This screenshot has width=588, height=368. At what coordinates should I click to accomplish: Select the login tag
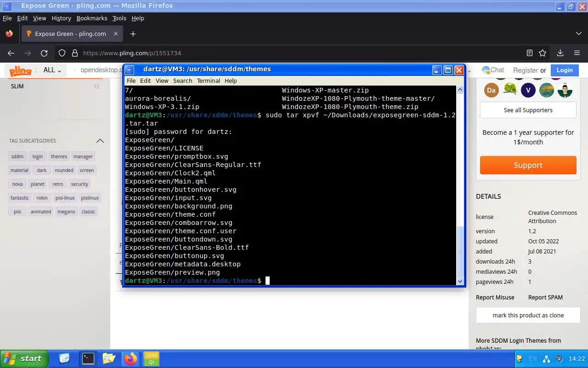click(x=38, y=156)
